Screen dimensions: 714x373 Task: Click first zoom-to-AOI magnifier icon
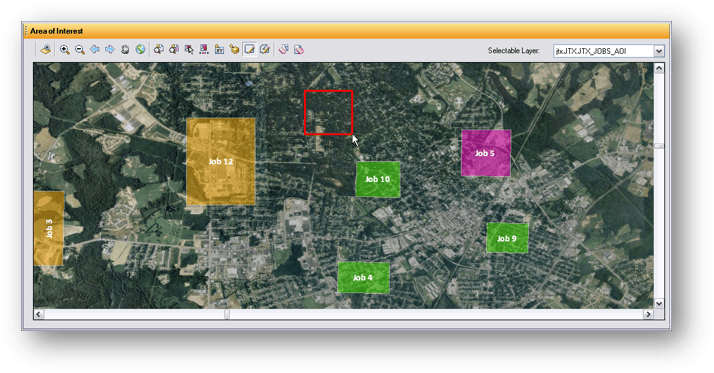click(158, 49)
